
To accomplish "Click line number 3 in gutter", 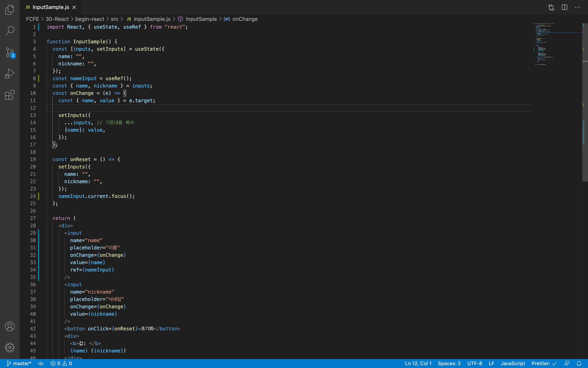I will (x=34, y=42).
